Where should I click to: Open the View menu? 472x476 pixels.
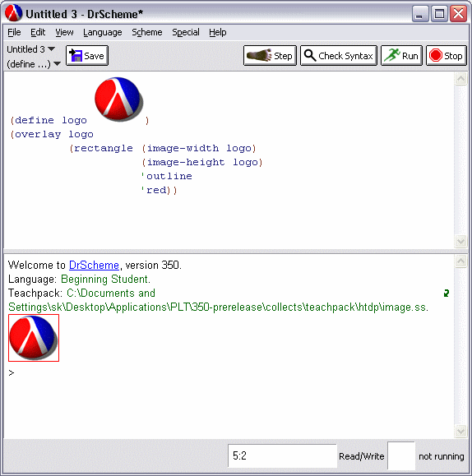[64, 32]
